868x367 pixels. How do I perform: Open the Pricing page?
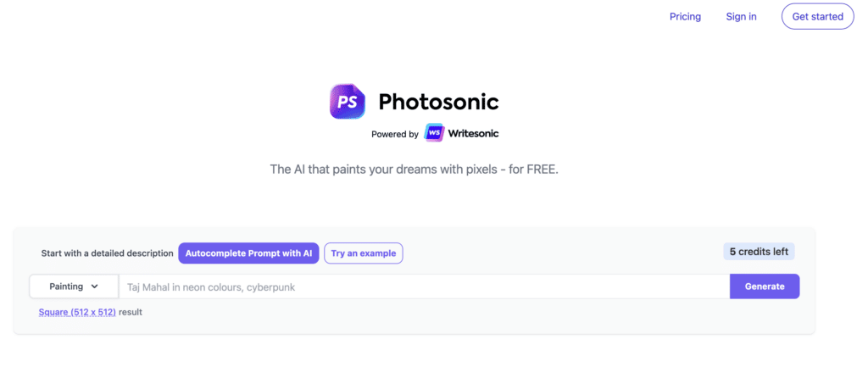point(685,16)
